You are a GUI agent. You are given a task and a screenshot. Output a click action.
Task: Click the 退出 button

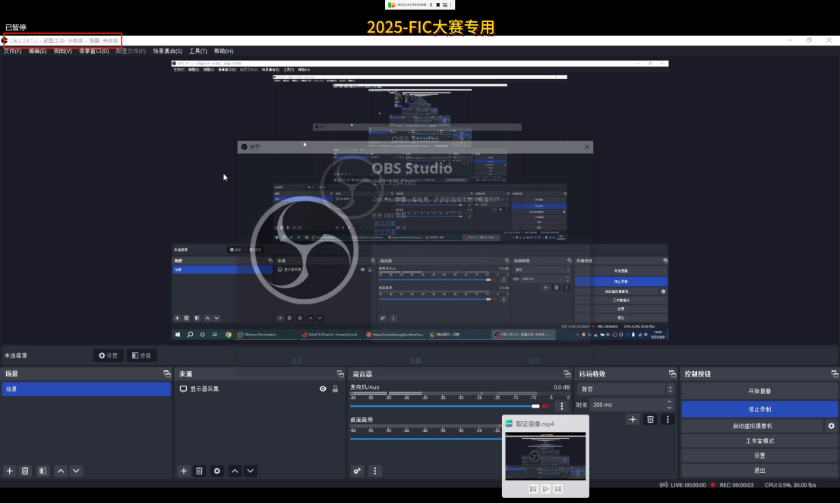[759, 471]
